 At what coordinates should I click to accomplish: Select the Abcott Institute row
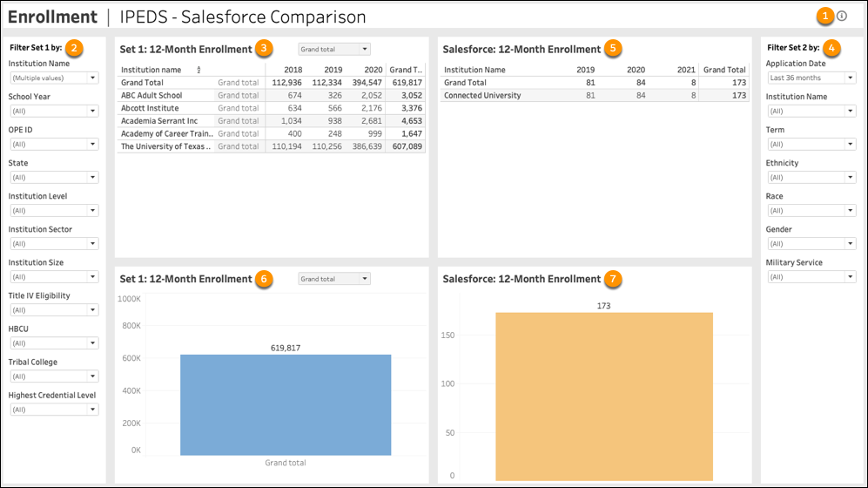(272, 108)
